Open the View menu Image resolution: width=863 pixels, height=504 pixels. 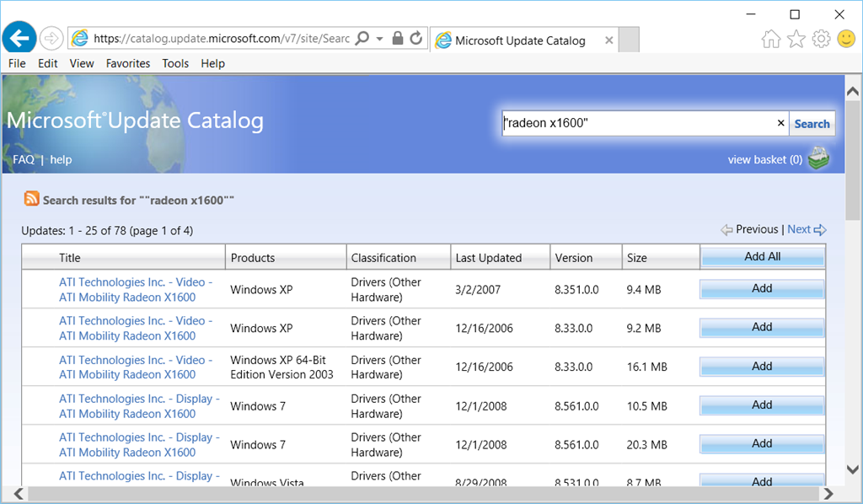82,63
